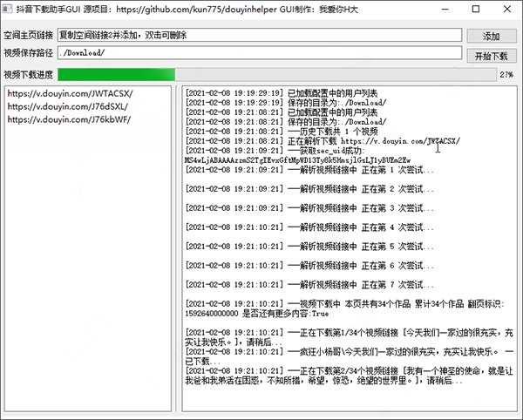Focus the 空间主页链接 input field
Screen dimensions: 523x420
(x=260, y=35)
